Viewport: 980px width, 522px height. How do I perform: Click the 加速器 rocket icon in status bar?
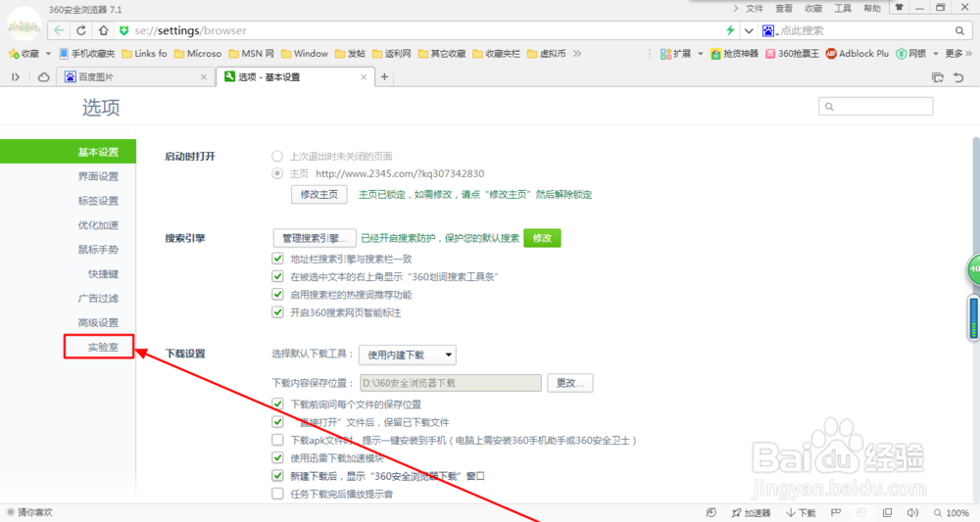(751, 512)
